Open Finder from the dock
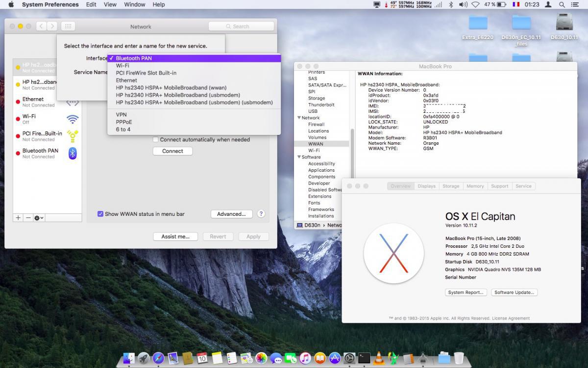The height and width of the screenshot is (368, 588). (129, 358)
